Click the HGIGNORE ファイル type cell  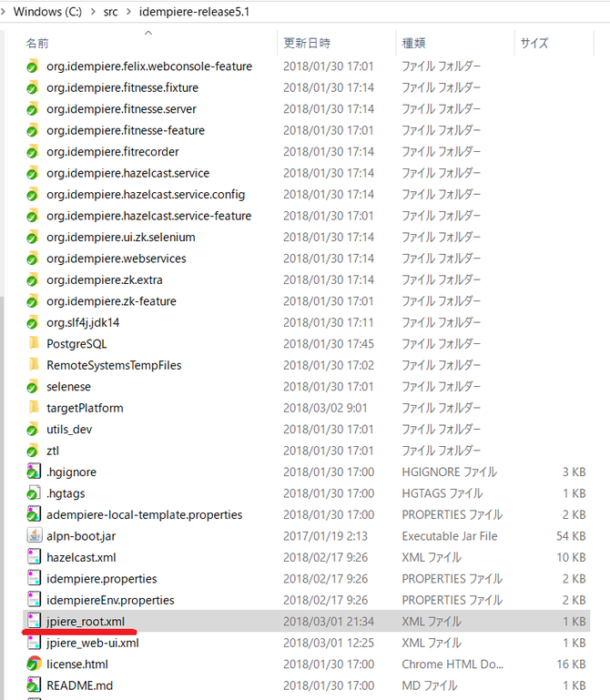(449, 472)
